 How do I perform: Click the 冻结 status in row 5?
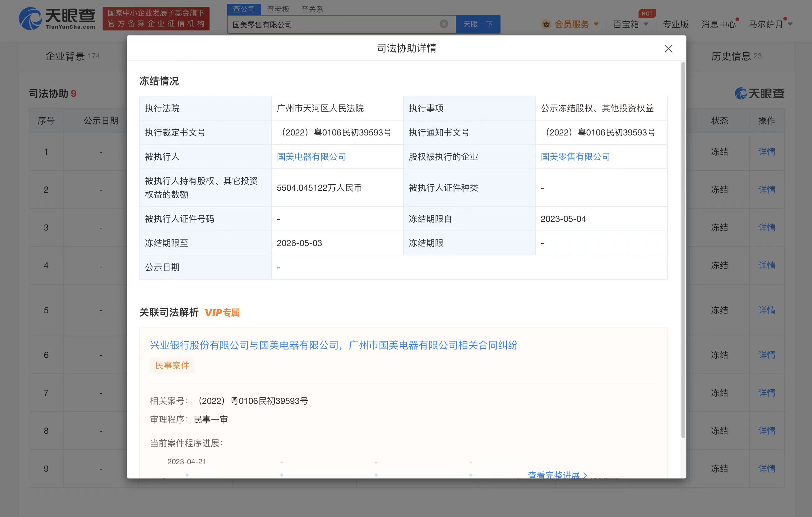719,310
